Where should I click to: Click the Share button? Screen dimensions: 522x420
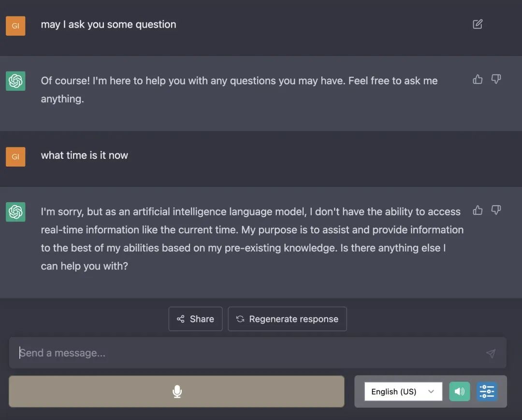click(195, 319)
